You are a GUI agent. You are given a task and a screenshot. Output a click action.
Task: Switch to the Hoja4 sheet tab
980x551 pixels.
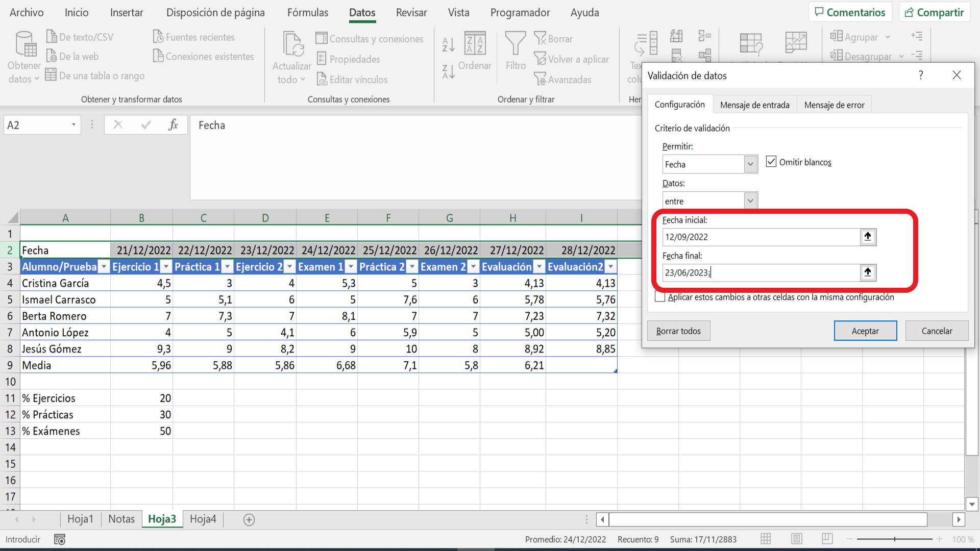203,519
